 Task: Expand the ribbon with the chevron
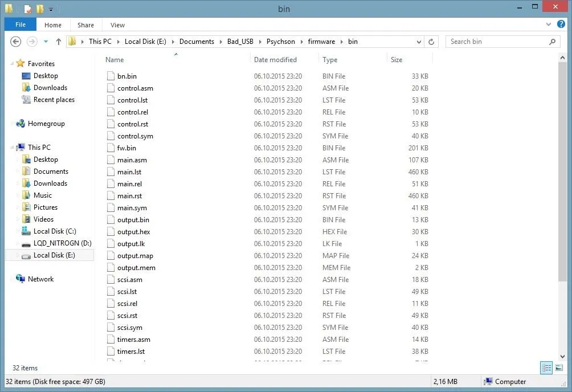click(548, 24)
